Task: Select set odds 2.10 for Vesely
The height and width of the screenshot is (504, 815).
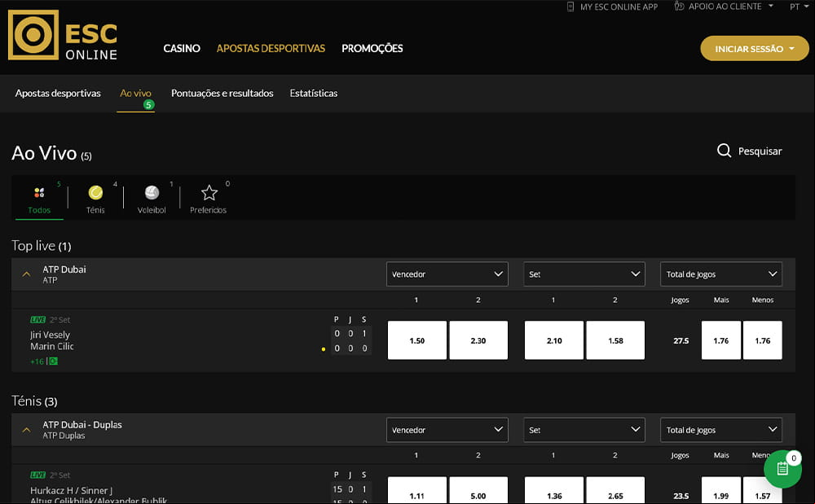Action: [554, 340]
